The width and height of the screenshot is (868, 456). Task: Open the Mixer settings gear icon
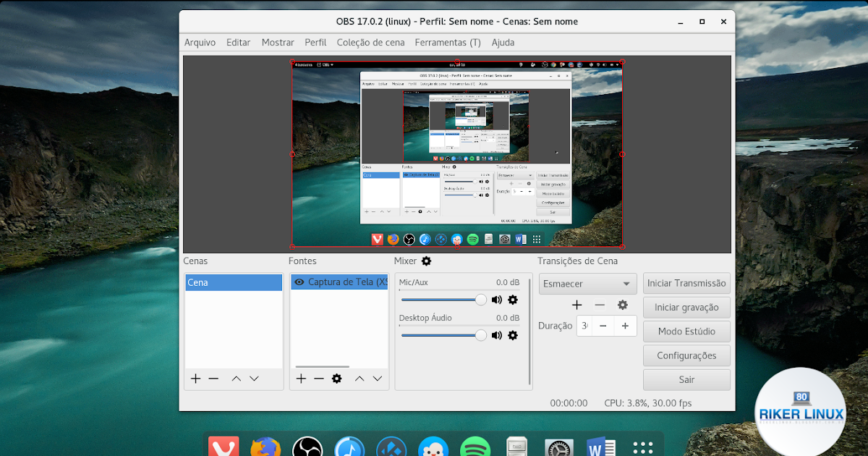pos(426,261)
